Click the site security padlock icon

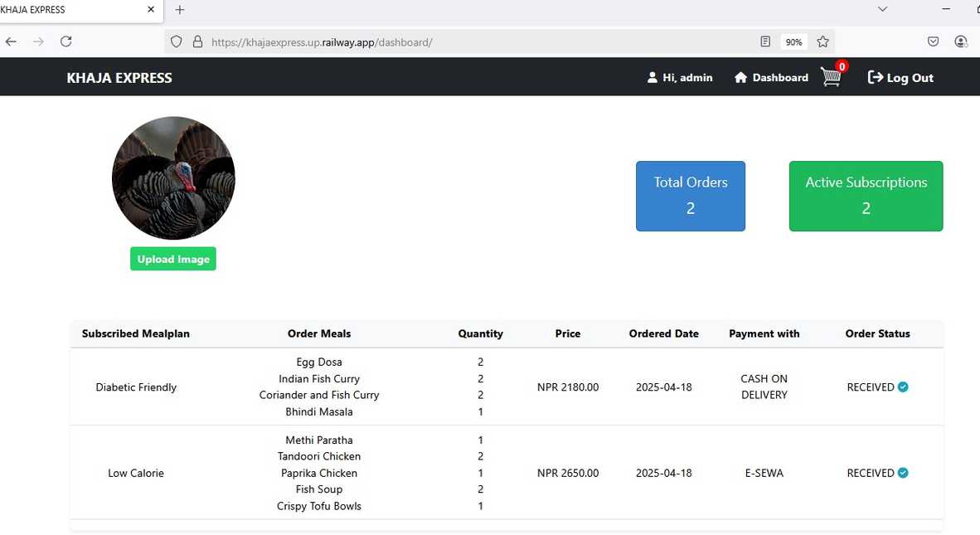click(197, 41)
